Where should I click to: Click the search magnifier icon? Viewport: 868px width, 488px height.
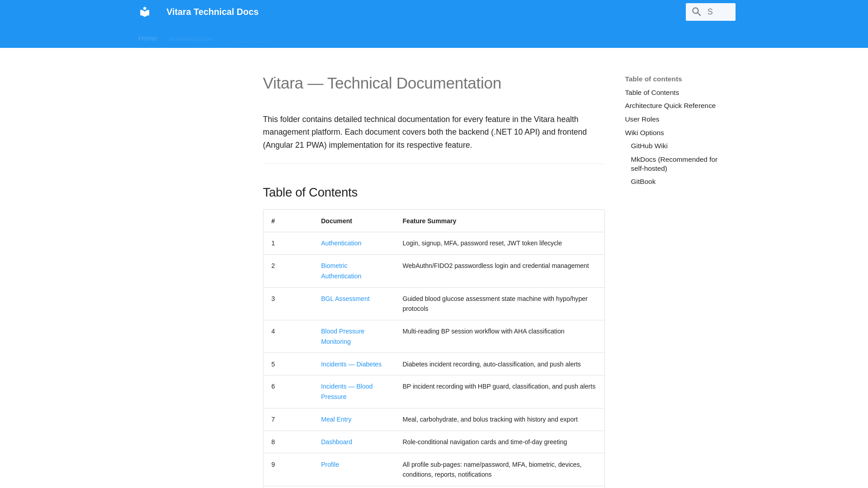pyautogui.click(x=697, y=12)
